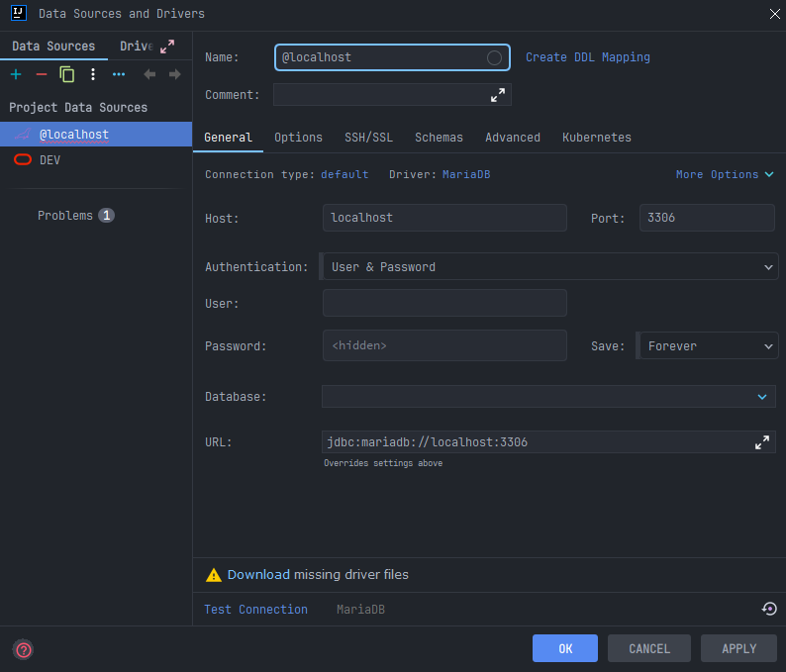Change connection type via default link

[x=344, y=174]
